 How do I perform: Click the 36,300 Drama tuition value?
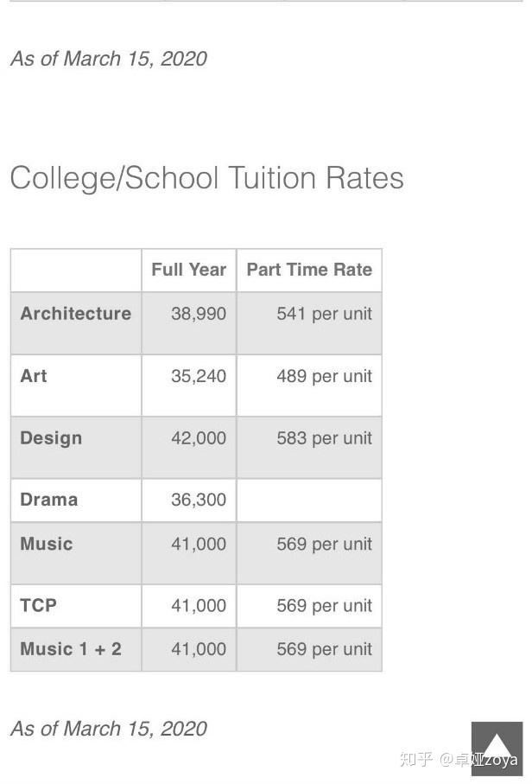[199, 500]
